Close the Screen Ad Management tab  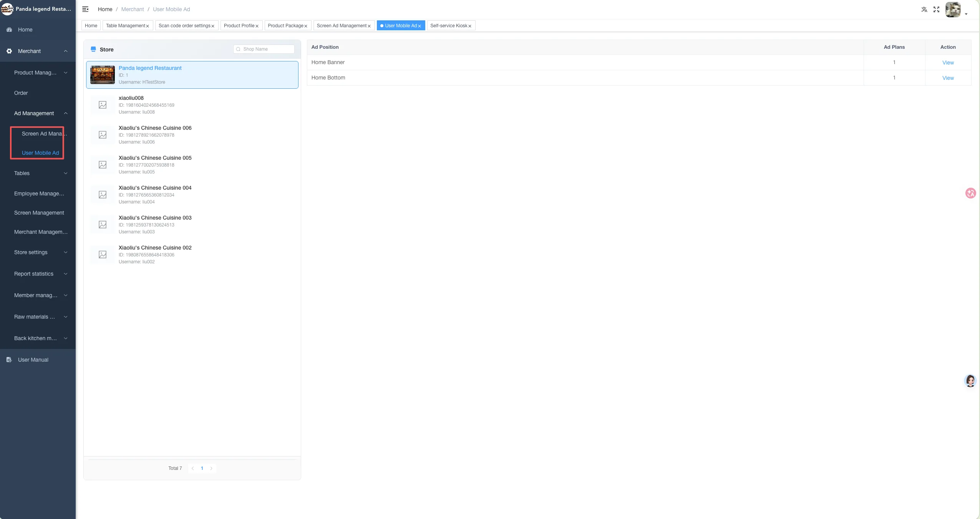[369, 26]
